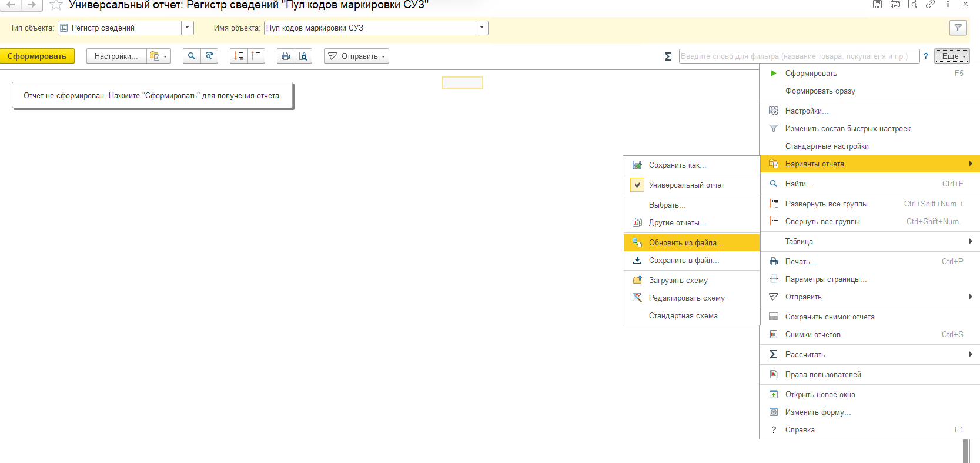
Task: Click the sigma sum icon
Action: click(x=668, y=56)
